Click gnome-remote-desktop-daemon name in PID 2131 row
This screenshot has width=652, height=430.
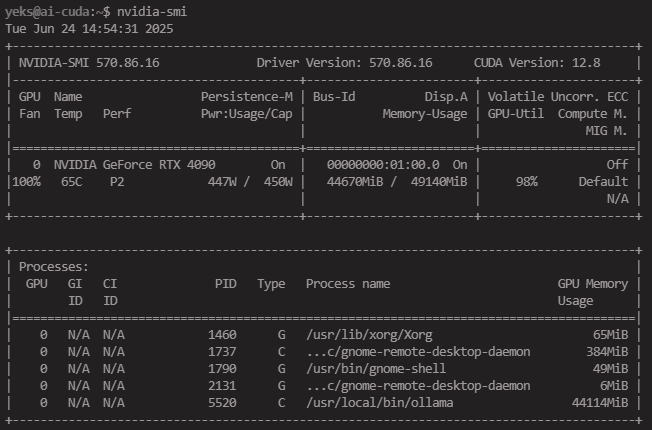point(418,386)
